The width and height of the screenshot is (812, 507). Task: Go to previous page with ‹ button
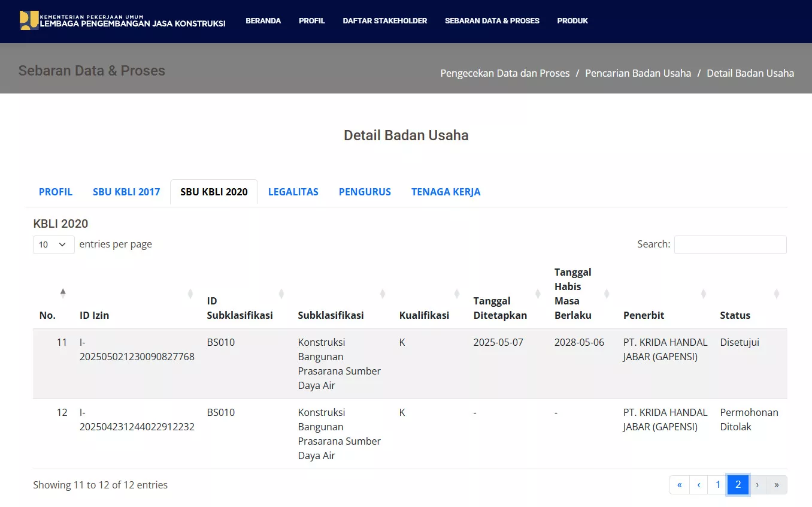(x=699, y=485)
